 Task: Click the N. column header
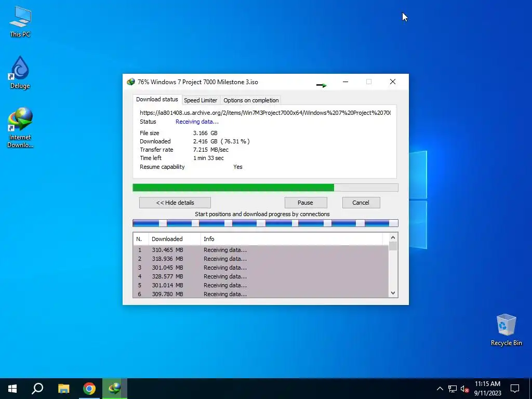[x=141, y=239]
